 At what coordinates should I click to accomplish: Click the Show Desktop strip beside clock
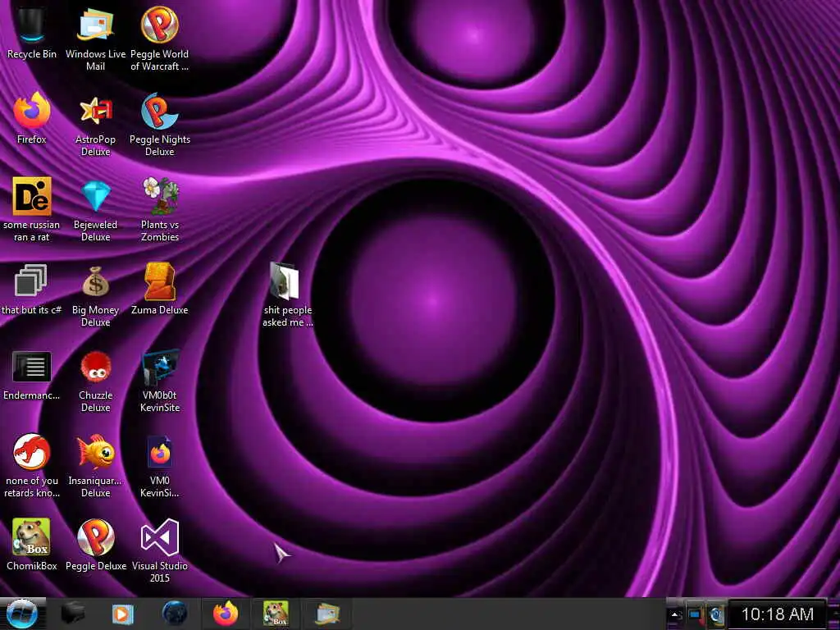[833, 614]
